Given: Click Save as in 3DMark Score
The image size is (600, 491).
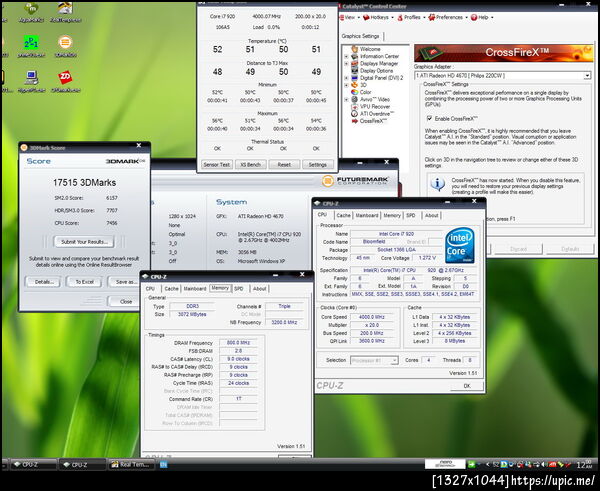Looking at the screenshot, I should 126,282.
